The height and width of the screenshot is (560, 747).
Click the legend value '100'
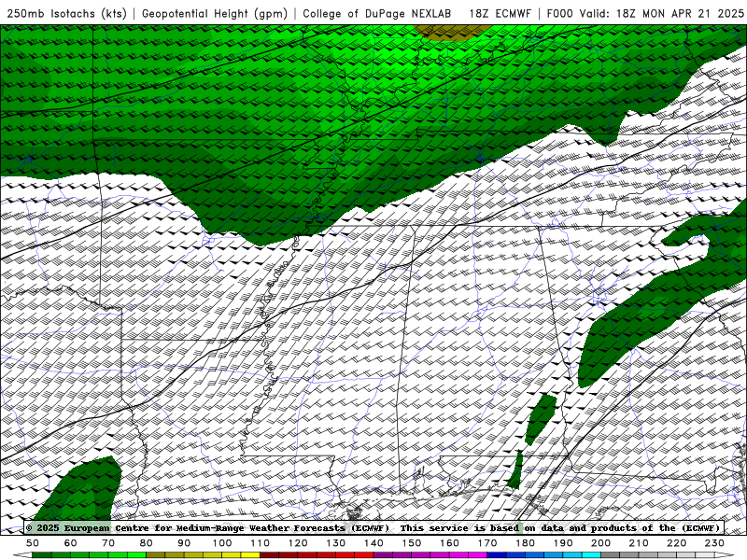point(222,543)
